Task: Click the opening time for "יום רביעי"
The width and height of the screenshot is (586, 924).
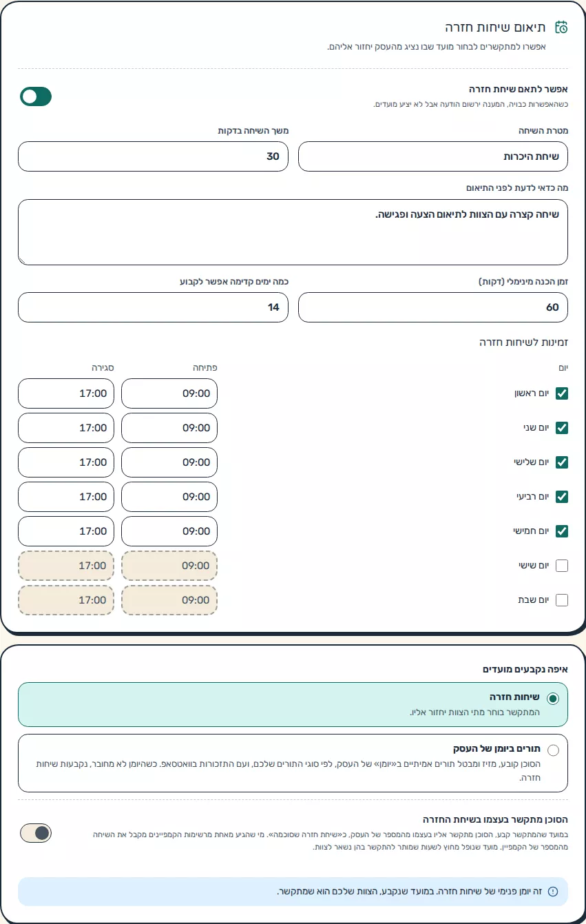Action: tap(169, 497)
